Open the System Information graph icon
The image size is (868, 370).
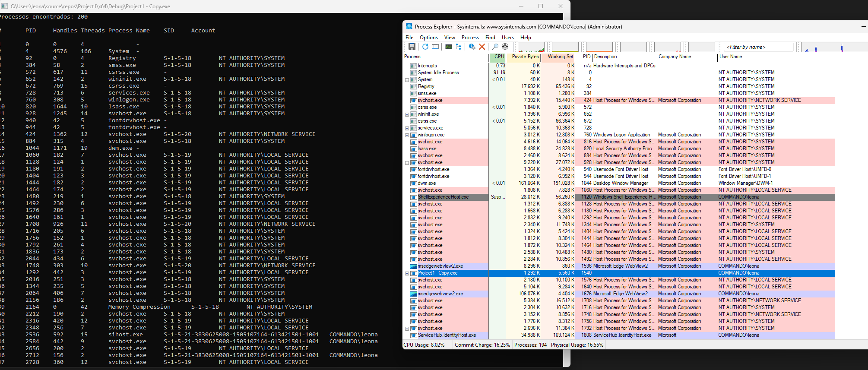tap(449, 47)
